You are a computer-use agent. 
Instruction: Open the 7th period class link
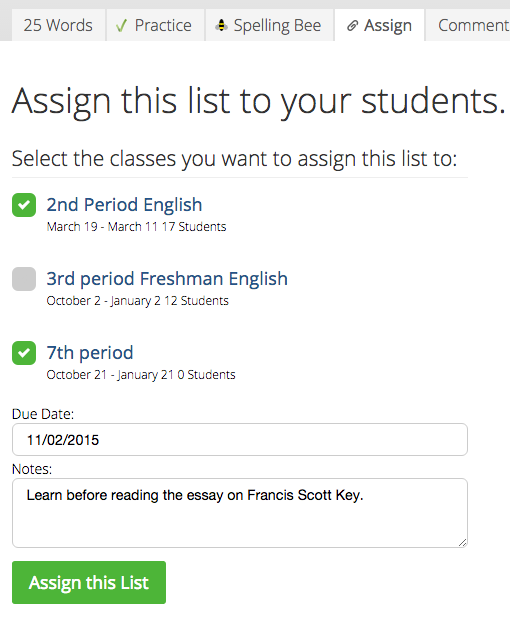click(x=90, y=353)
